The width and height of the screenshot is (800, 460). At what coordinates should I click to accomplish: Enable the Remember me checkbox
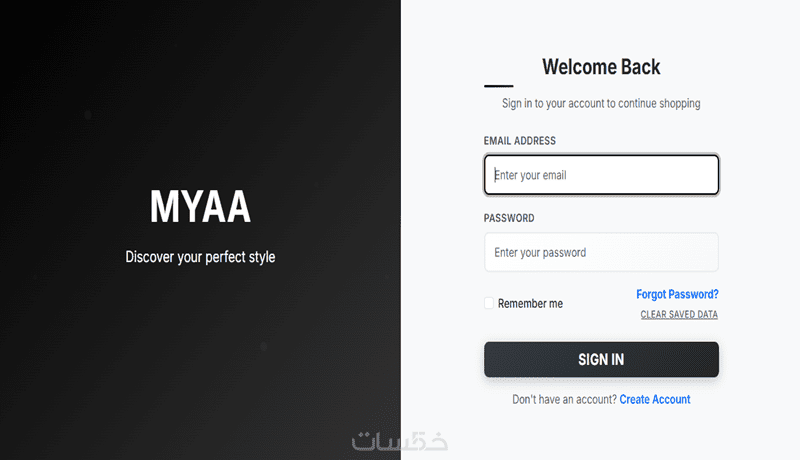point(489,303)
